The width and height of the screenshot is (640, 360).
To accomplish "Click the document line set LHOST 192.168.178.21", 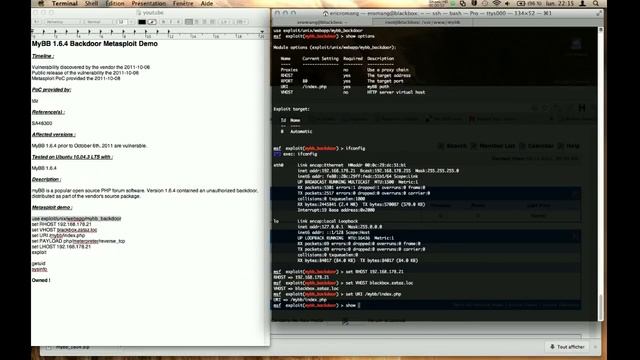I will pos(61,247).
